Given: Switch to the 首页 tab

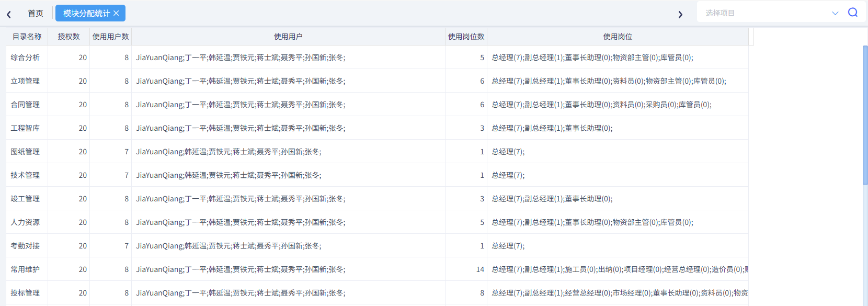Looking at the screenshot, I should (36, 13).
